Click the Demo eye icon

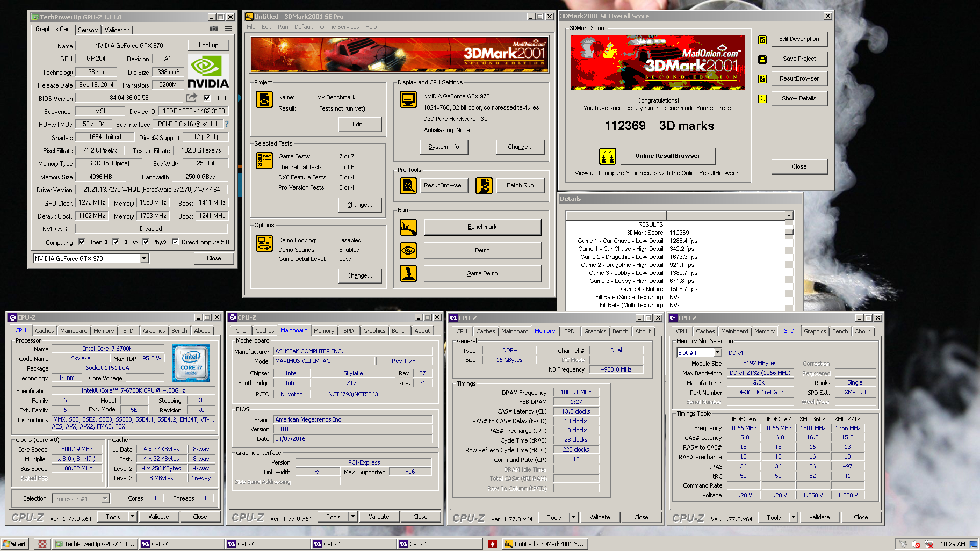click(x=408, y=251)
